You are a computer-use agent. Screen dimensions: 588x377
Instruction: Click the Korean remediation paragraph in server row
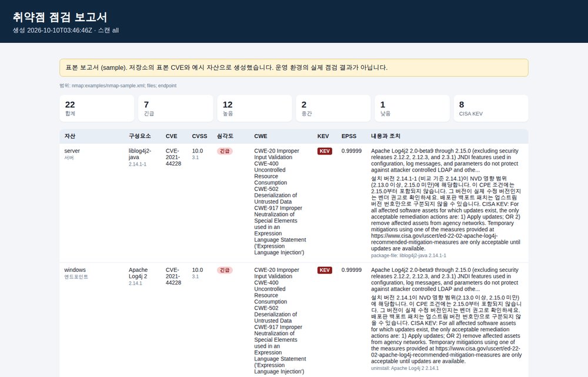coord(446,213)
